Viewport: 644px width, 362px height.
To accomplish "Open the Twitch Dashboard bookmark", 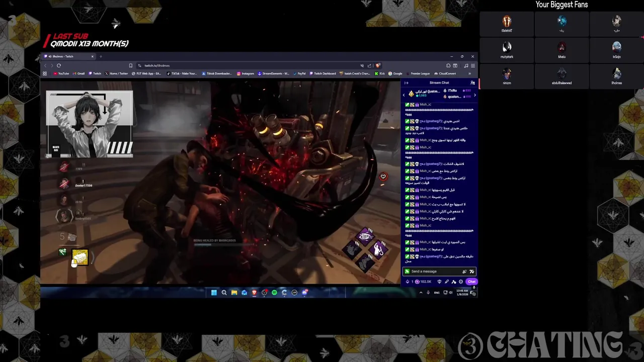I will (323, 73).
